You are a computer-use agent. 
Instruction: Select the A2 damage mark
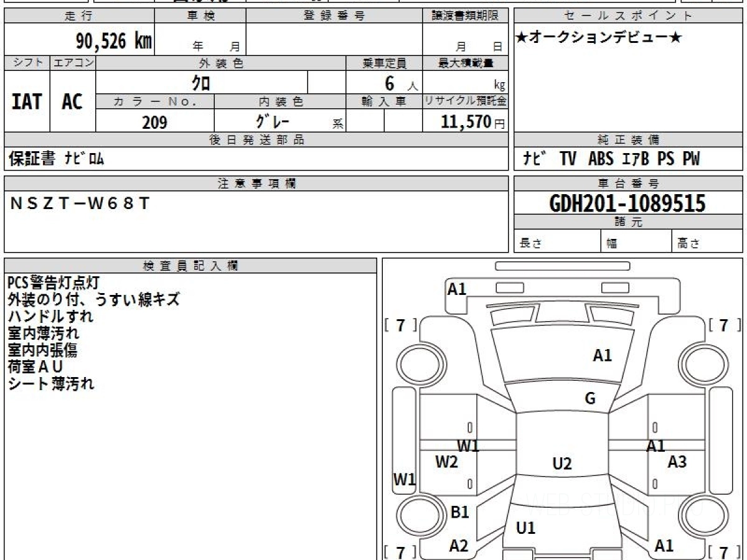(459, 546)
